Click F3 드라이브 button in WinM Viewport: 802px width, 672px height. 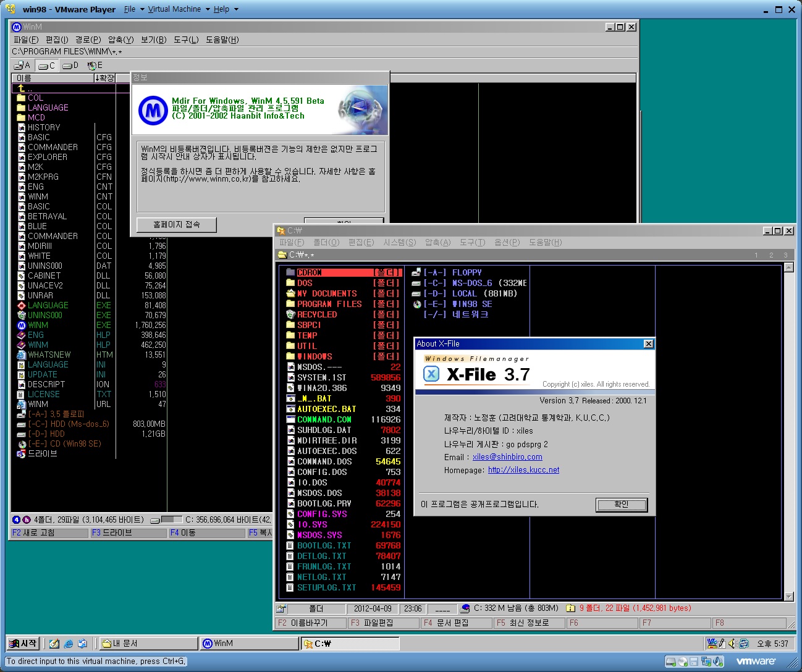pos(129,532)
